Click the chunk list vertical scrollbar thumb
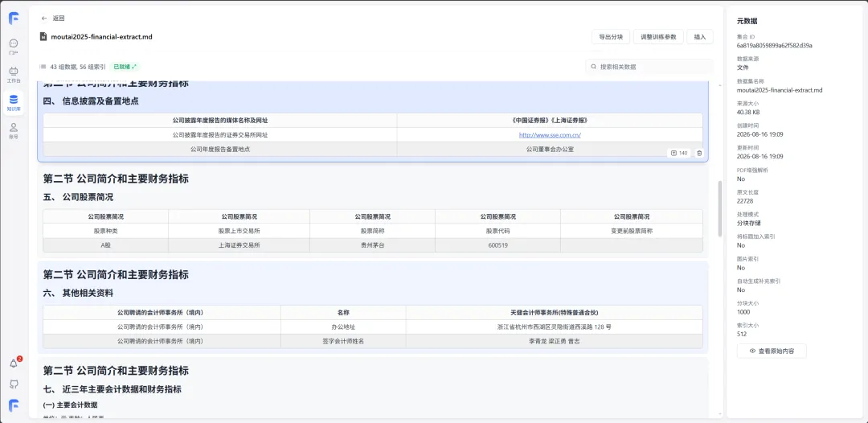This screenshot has height=423, width=868. click(719, 209)
